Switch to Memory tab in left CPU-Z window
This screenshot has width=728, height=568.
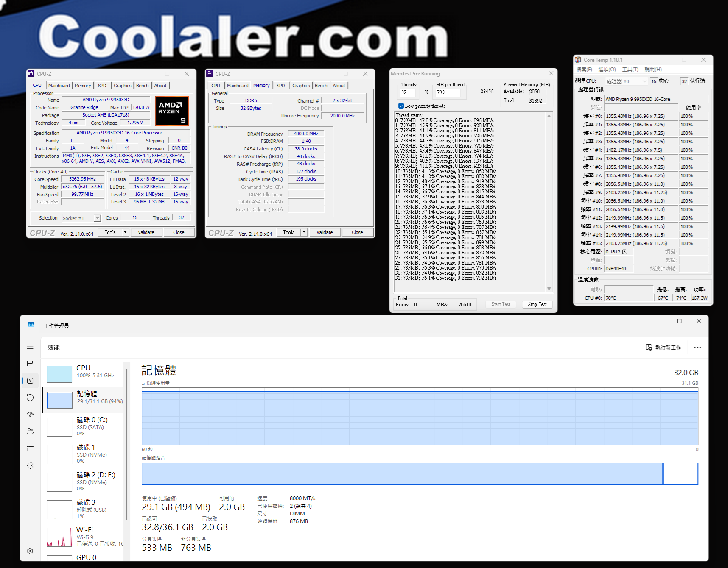coord(83,86)
